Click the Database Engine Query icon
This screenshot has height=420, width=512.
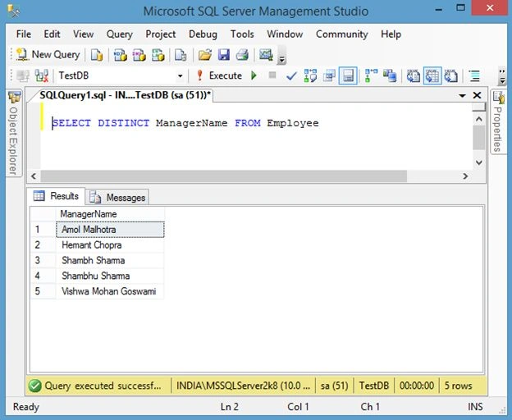97,55
